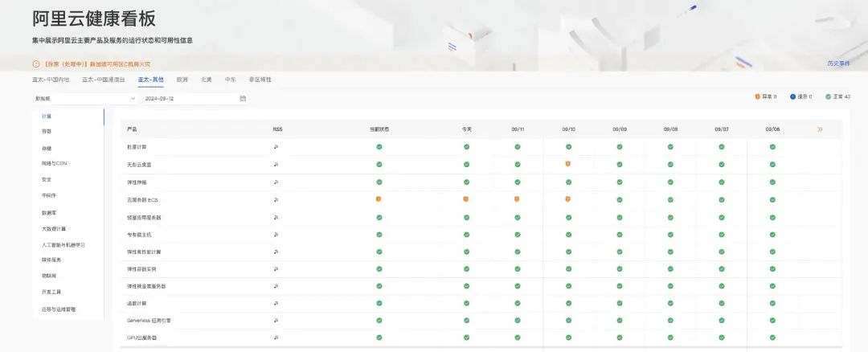Select the 数据库 category in the sidebar
The height and width of the screenshot is (352, 868).
(x=50, y=212)
